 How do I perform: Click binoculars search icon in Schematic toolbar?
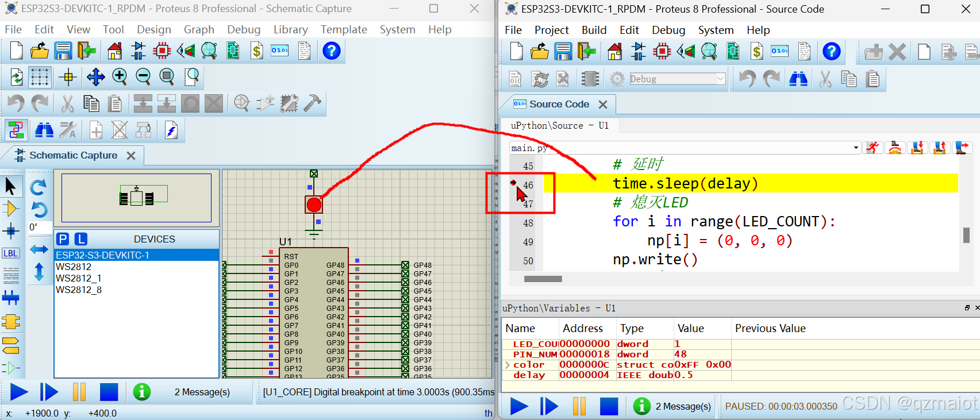(x=44, y=130)
